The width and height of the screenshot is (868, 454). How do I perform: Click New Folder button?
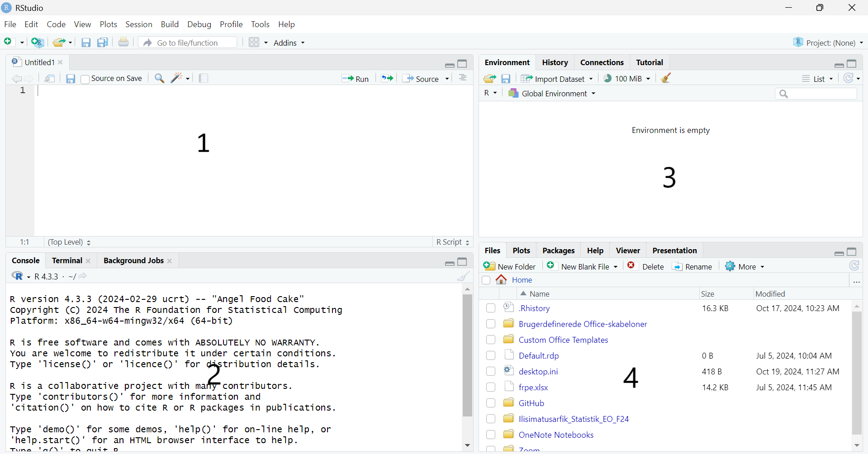(510, 266)
